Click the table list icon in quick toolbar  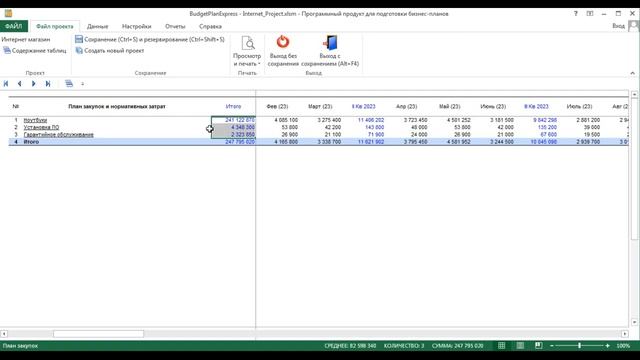pyautogui.click(x=69, y=84)
